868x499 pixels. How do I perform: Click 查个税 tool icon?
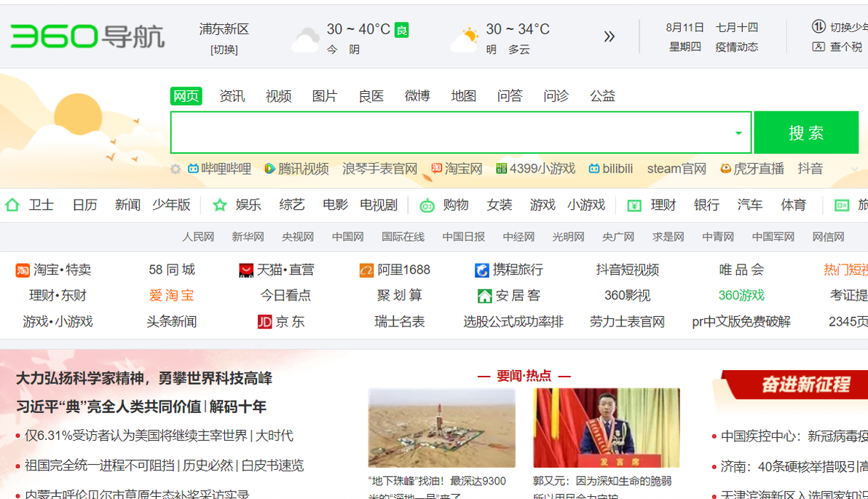(x=818, y=47)
